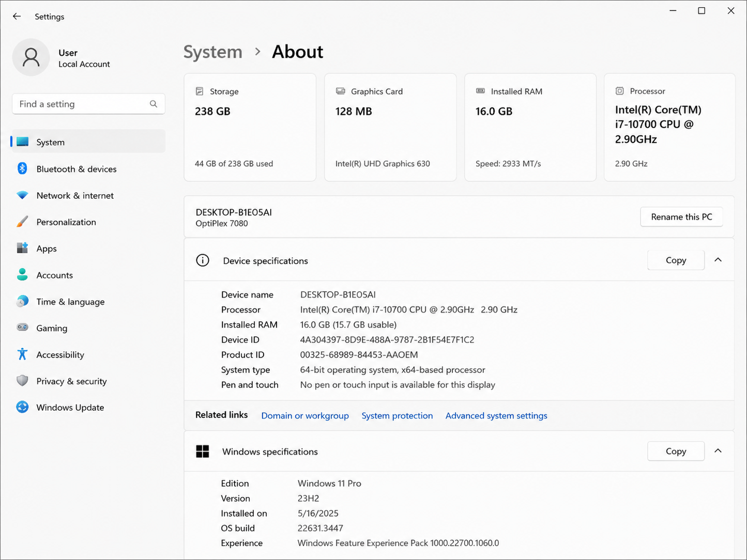
Task: Click the Bluetooth & devices icon
Action: point(22,168)
